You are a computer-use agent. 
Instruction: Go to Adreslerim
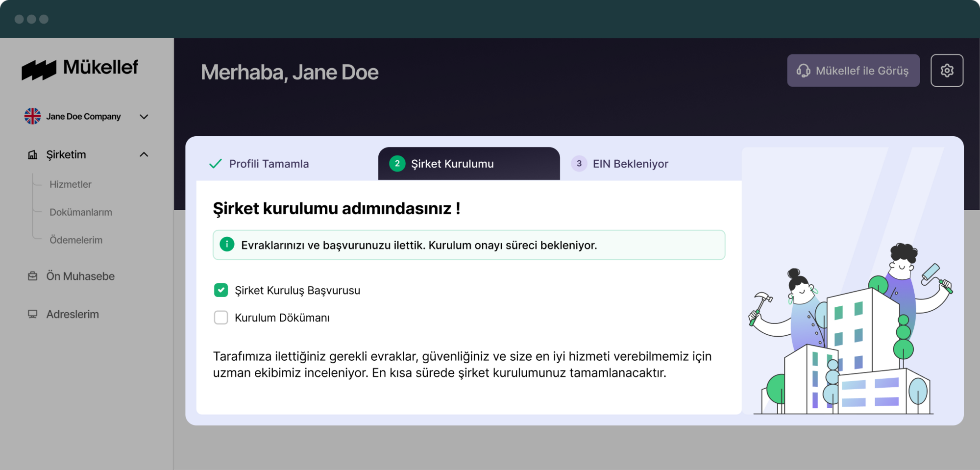(73, 314)
